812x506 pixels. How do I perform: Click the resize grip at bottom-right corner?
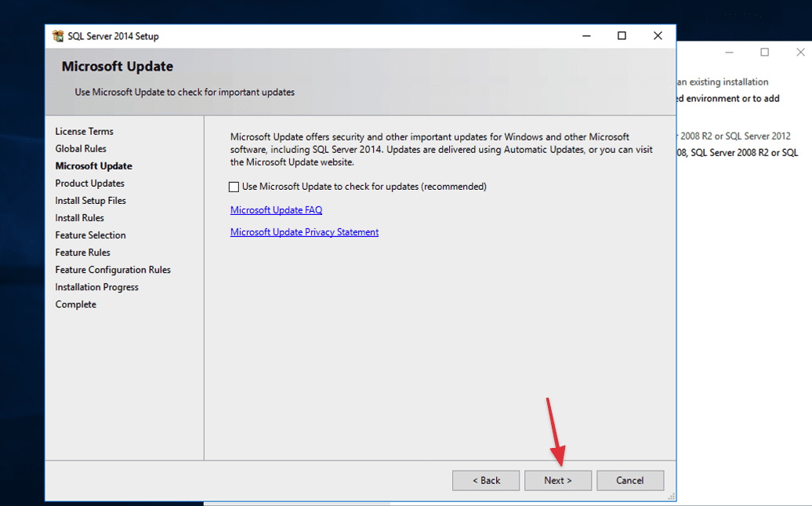(x=671, y=496)
